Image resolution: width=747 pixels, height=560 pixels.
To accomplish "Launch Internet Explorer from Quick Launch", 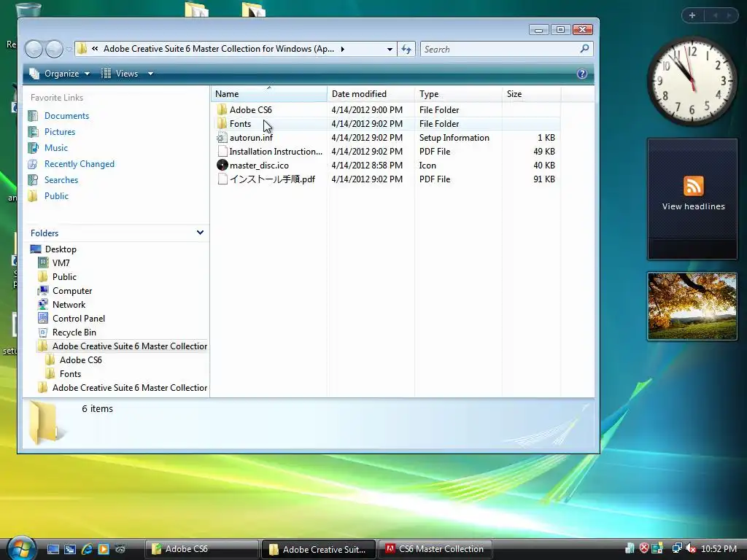I will click(x=87, y=549).
